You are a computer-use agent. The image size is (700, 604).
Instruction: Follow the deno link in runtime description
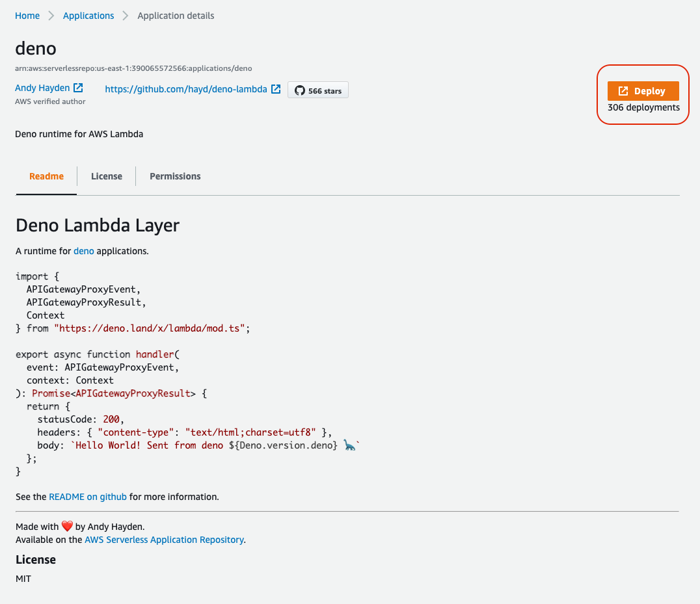pyautogui.click(x=84, y=251)
